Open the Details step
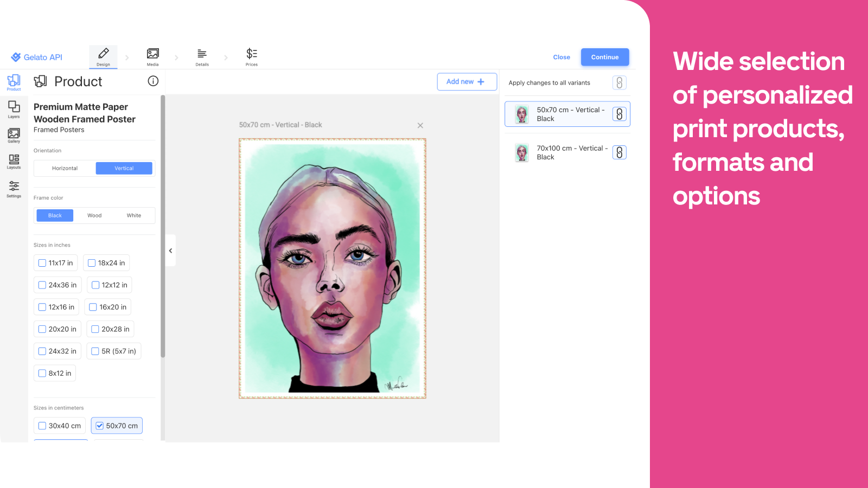Viewport: 868px width, 488px height. [202, 56]
